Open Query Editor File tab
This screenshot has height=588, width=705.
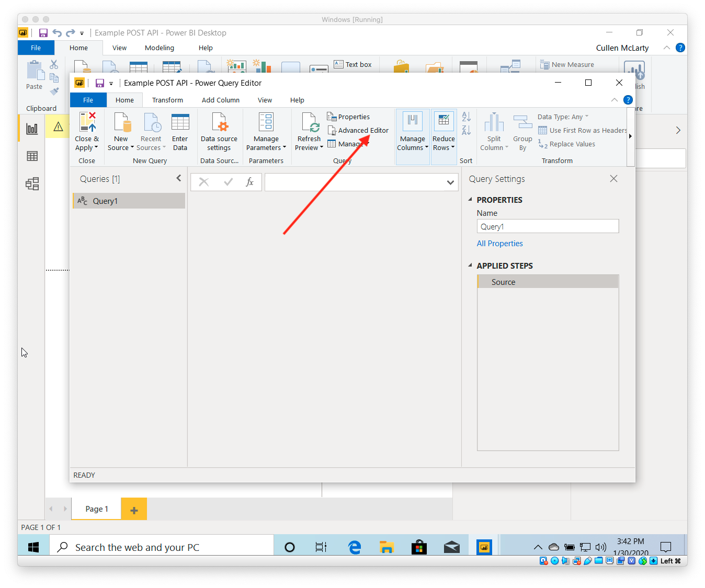[88, 100]
